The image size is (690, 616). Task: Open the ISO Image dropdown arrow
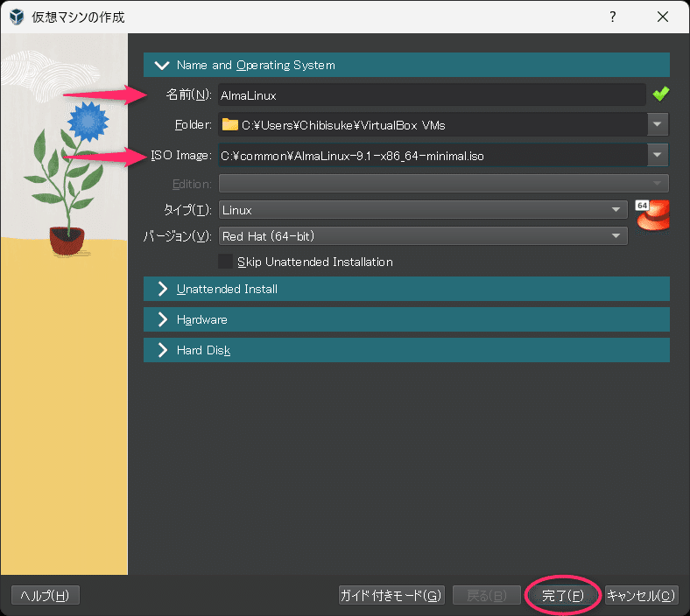pos(658,155)
